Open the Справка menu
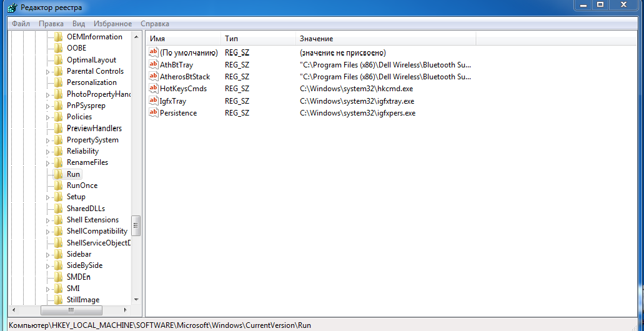644x331 pixels. (155, 24)
